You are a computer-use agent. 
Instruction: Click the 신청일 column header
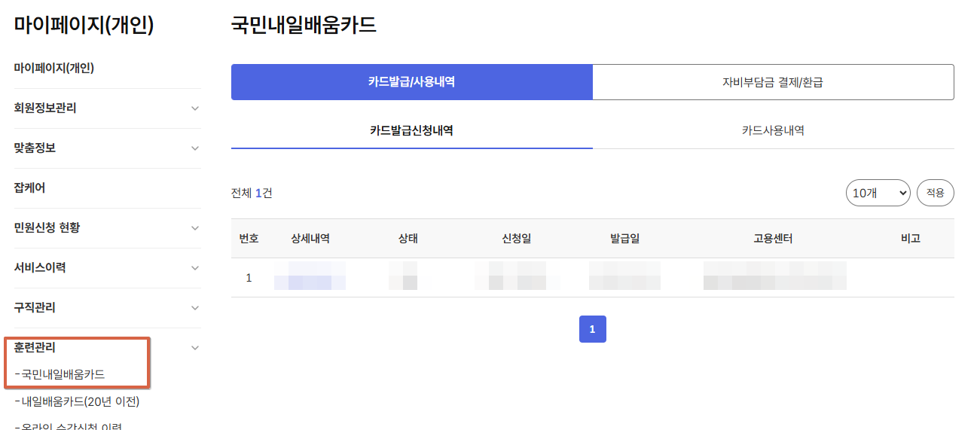tap(517, 239)
